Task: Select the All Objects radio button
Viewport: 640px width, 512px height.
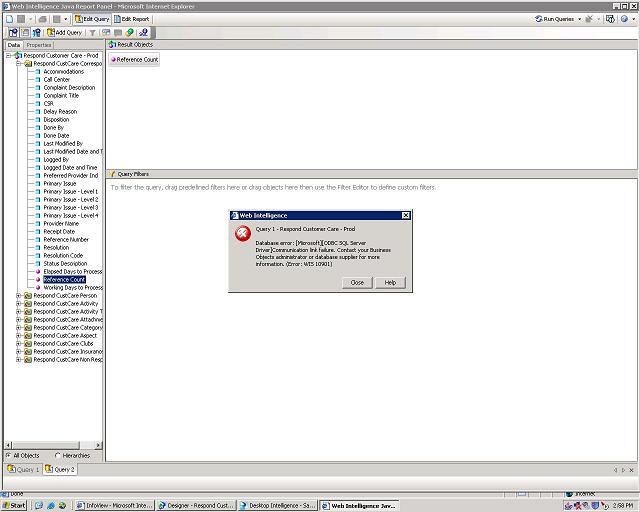Action: click(8, 455)
